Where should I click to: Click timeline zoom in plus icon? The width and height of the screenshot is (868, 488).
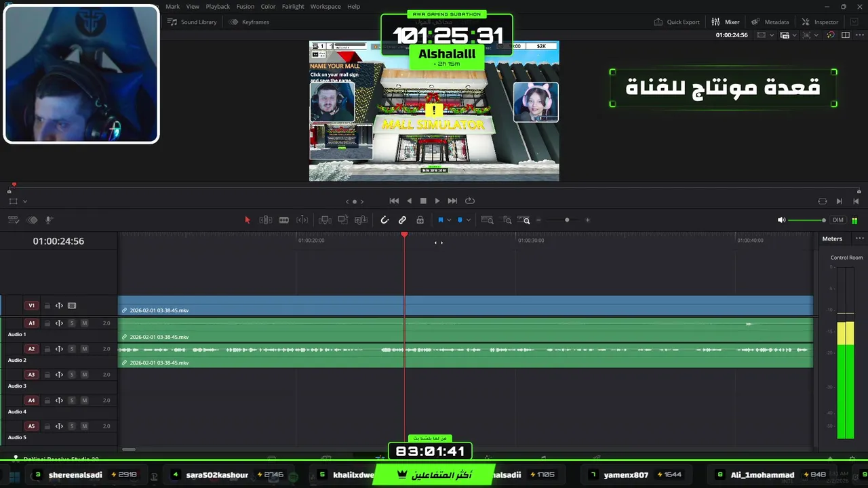coord(587,220)
